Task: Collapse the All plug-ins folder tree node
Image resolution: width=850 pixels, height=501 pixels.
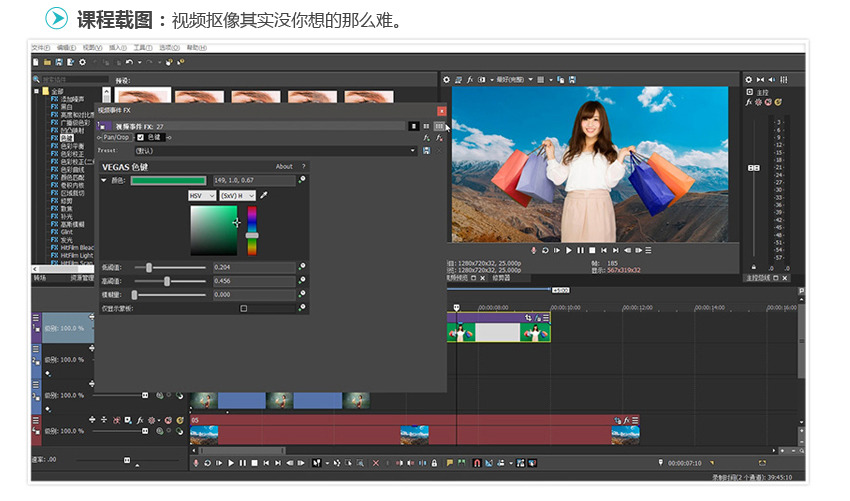Action: pos(36,91)
